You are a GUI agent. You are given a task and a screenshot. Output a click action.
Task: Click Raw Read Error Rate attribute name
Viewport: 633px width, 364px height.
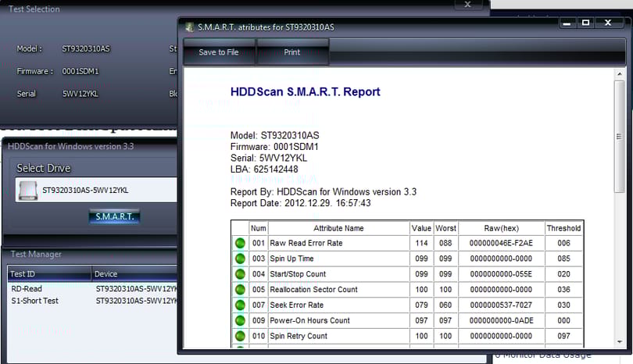pyautogui.click(x=306, y=243)
